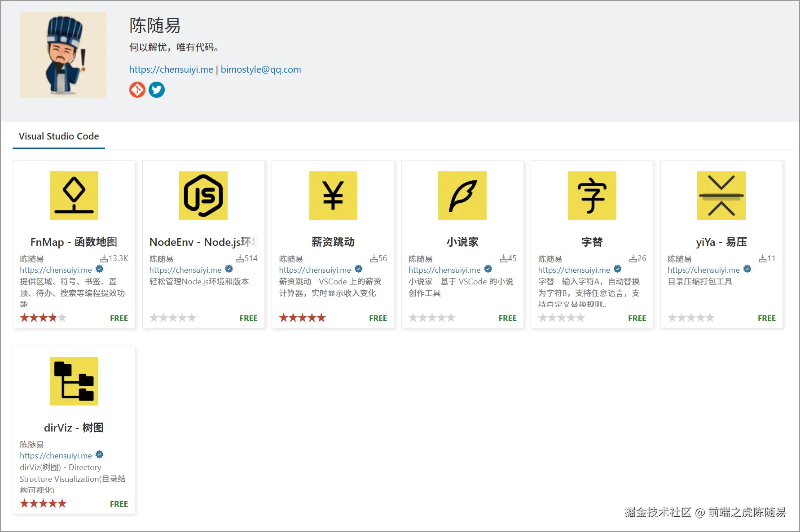
Task: Click the star rating on NodeEnv card
Action: (x=173, y=318)
